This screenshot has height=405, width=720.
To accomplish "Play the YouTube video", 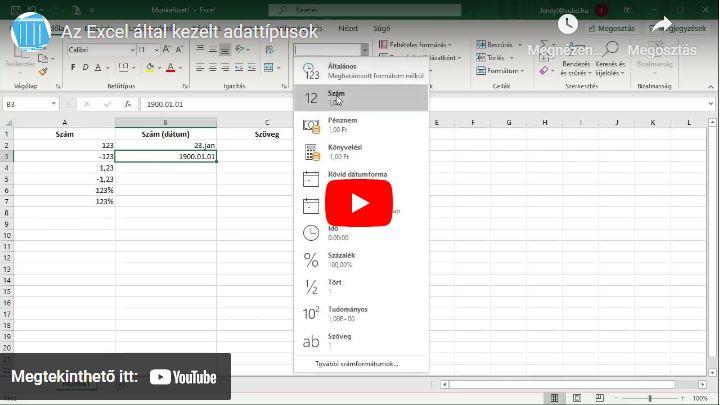I will click(x=359, y=203).
